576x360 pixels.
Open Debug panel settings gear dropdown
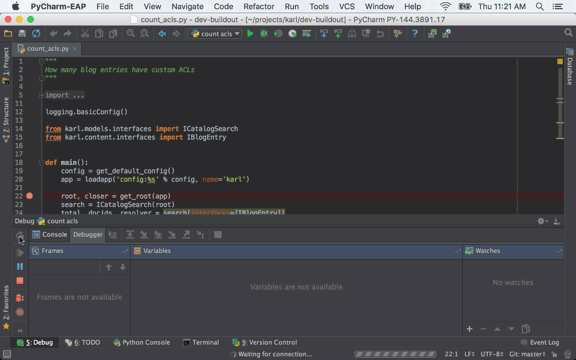point(542,221)
